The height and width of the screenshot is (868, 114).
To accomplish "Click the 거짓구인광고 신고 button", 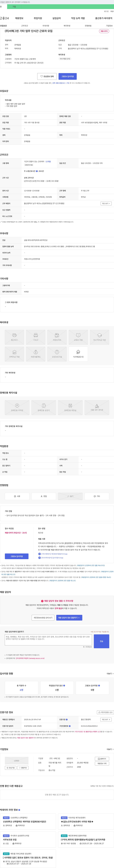I will [105, 712].
